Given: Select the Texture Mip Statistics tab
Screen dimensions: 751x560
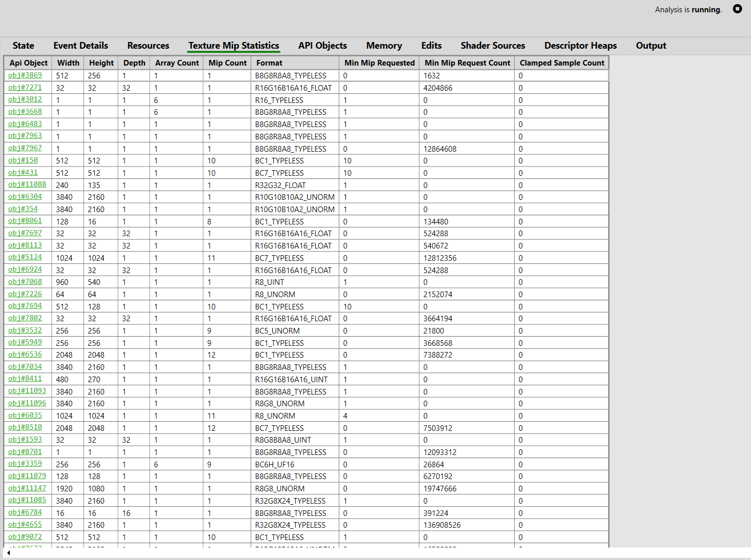Looking at the screenshot, I should tap(234, 46).
